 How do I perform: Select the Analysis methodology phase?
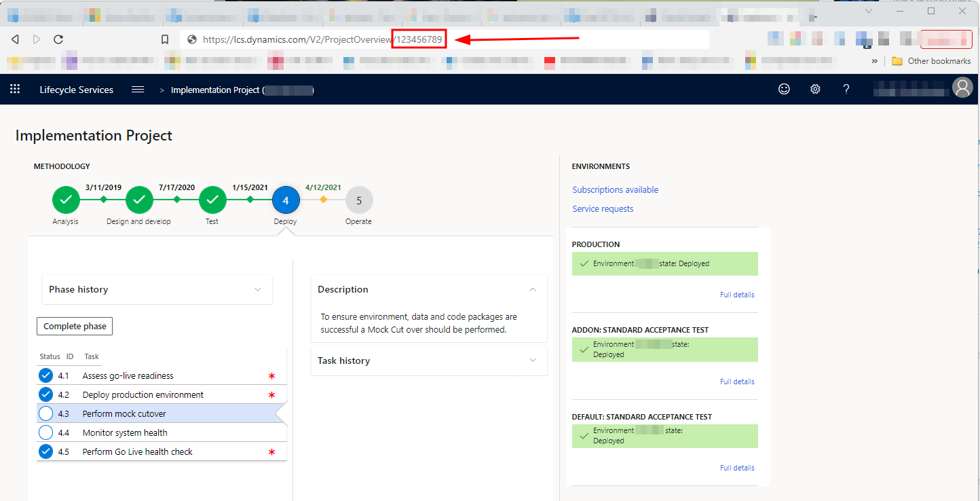click(66, 200)
